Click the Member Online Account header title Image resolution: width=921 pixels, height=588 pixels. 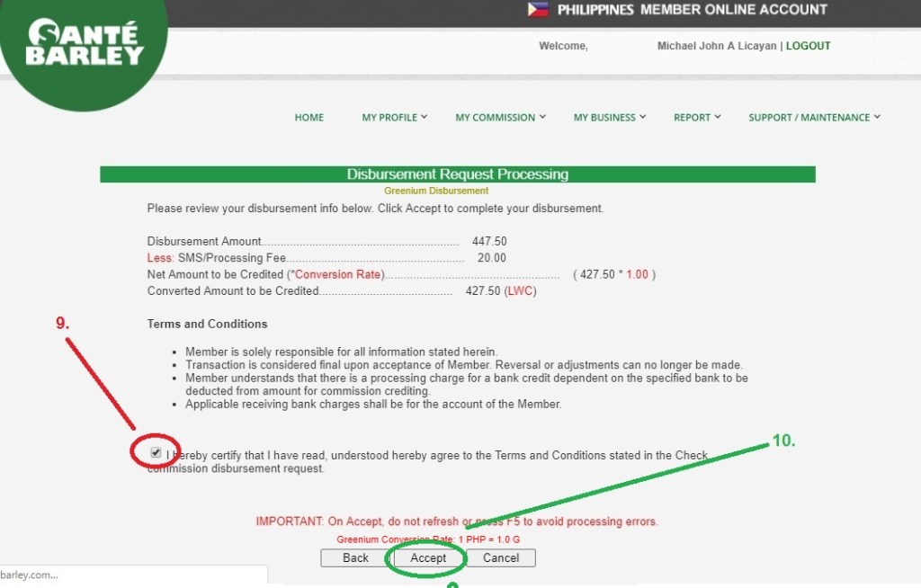point(692,10)
